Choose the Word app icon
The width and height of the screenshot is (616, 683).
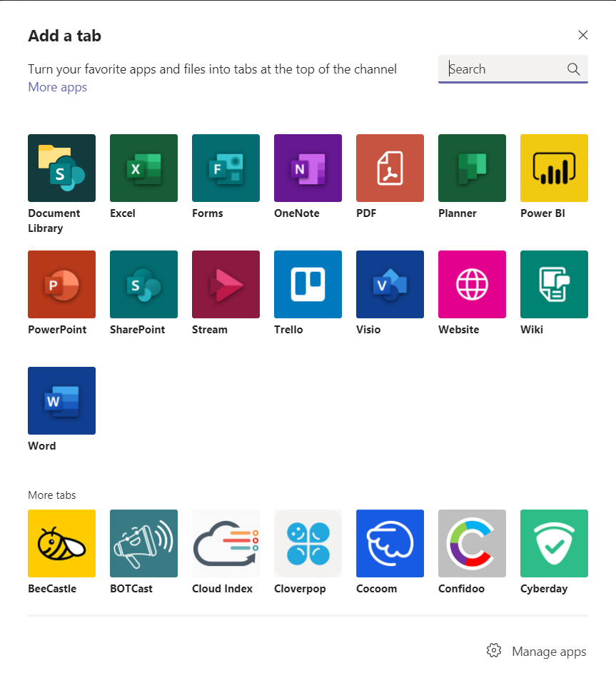(61, 400)
